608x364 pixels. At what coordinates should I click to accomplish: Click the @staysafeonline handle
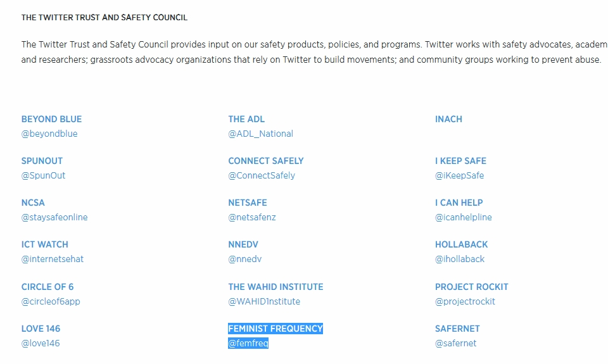[54, 217]
